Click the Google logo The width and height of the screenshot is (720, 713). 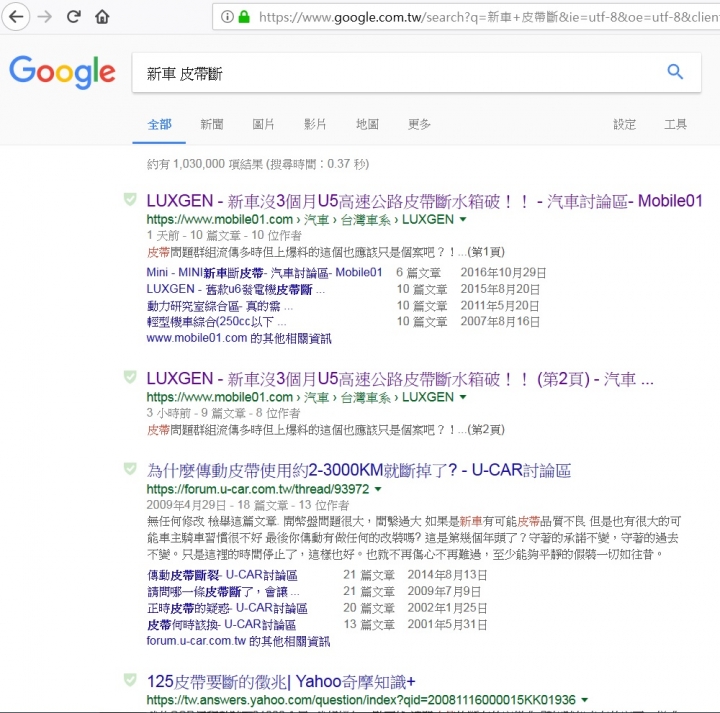62,72
